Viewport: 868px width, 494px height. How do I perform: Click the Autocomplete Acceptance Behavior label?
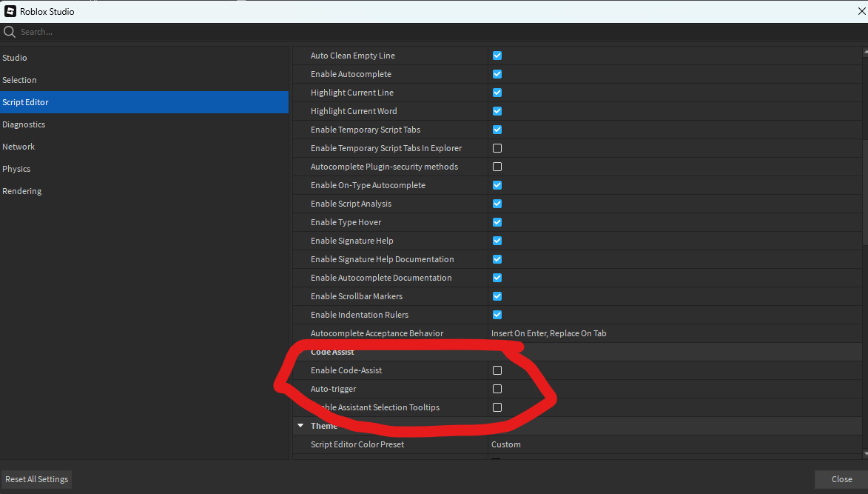(x=377, y=333)
